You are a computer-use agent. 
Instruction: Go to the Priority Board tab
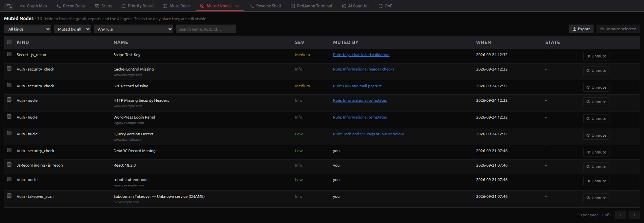[138, 6]
